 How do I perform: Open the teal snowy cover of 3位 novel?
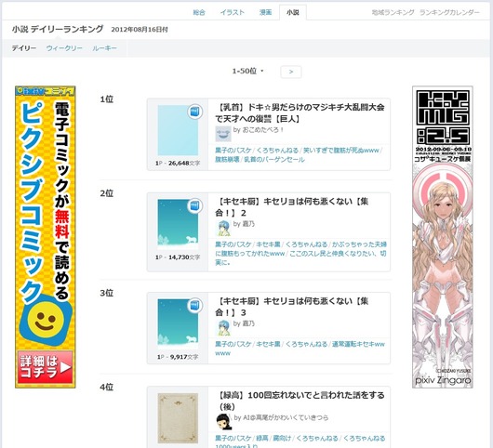click(x=178, y=323)
